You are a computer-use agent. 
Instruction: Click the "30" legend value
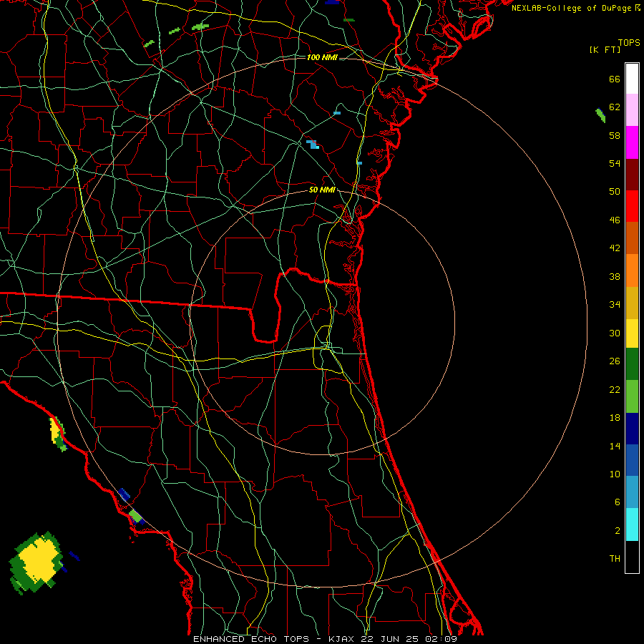(615, 333)
